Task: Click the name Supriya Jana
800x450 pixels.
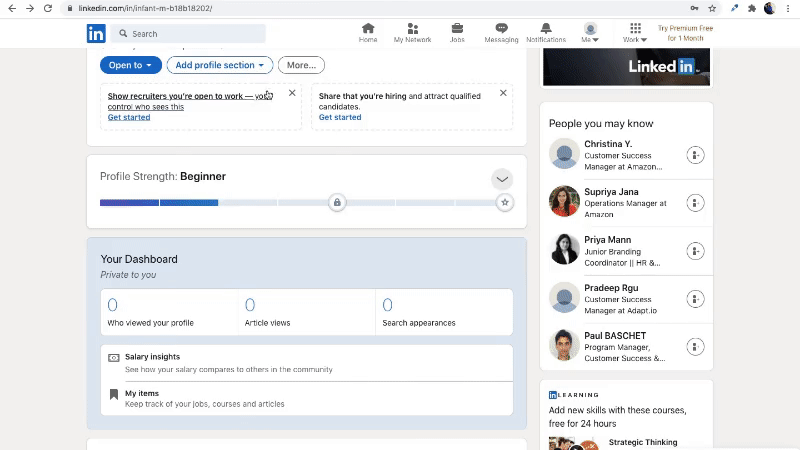Action: point(611,192)
